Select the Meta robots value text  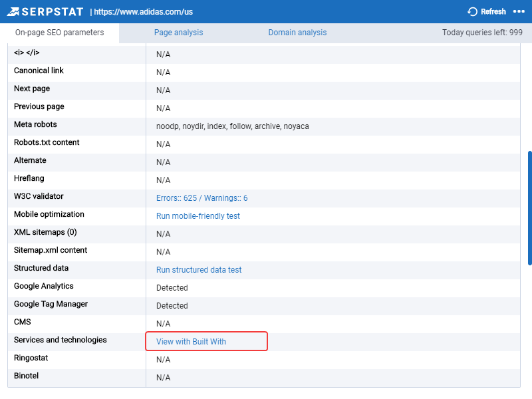pyautogui.click(x=232, y=126)
